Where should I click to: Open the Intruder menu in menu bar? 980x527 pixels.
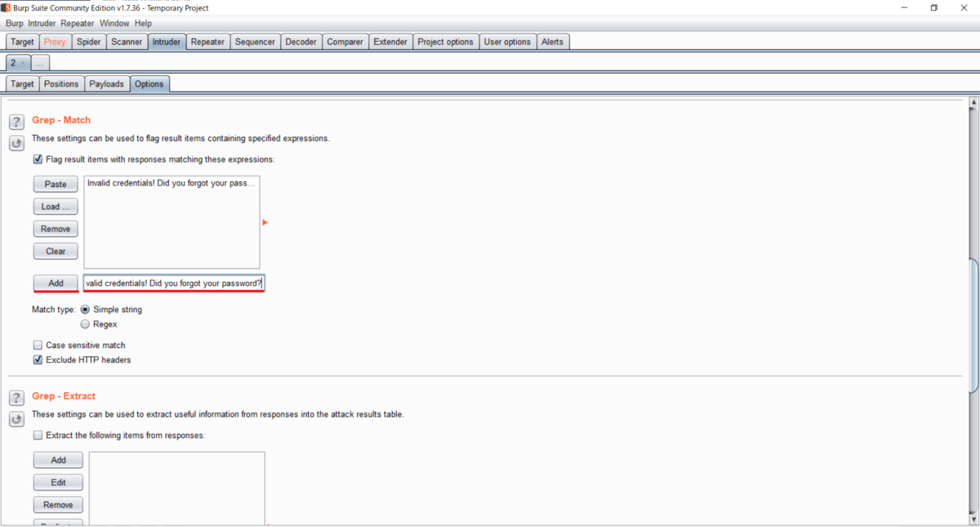tap(42, 24)
